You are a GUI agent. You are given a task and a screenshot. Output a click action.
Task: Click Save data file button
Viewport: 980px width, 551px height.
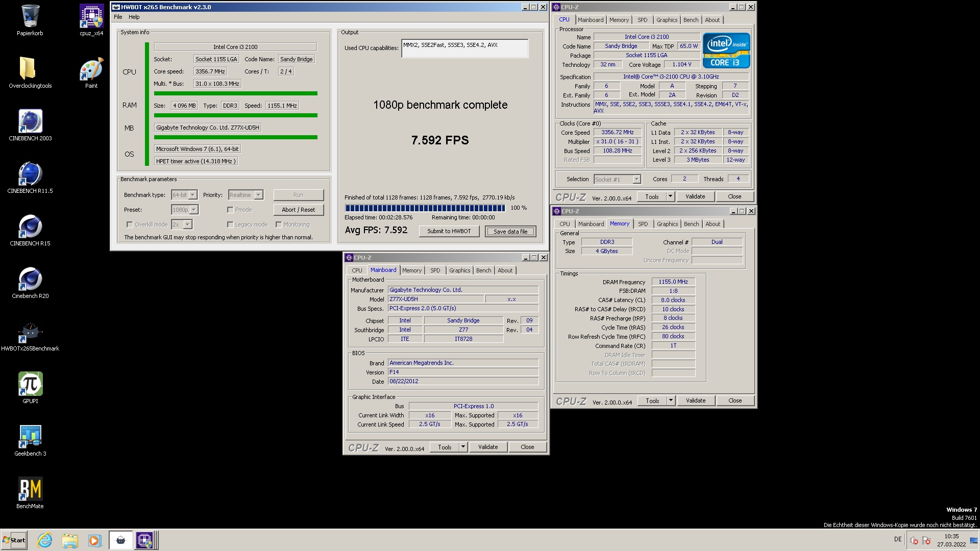click(x=510, y=231)
